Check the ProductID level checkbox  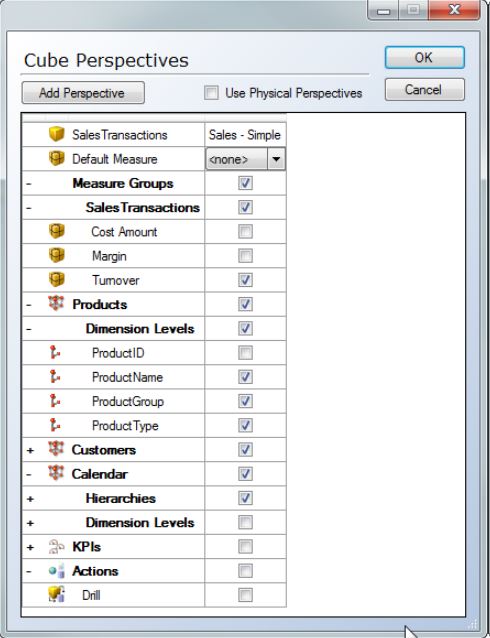click(245, 353)
